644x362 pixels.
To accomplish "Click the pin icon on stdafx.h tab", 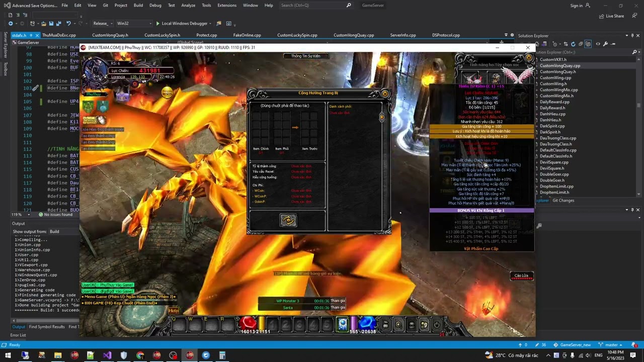I will [31, 35].
